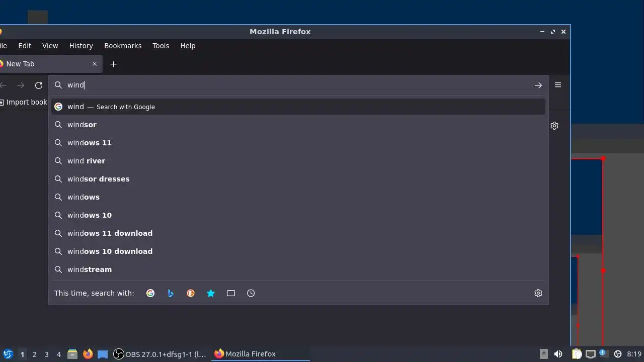The height and width of the screenshot is (362, 644).
Task: Click the 8:19 clock in the panel
Action: (634, 354)
